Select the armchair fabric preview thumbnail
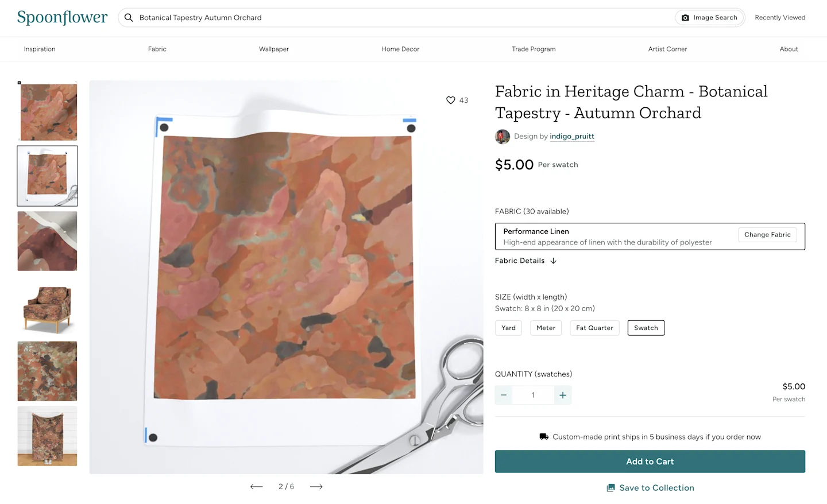Viewport: 827px width, 504px height. 47,306
